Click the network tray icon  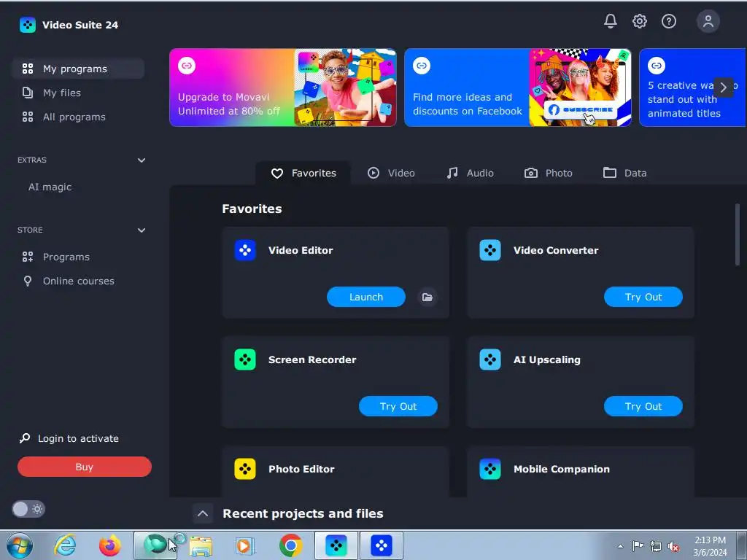pos(656,547)
